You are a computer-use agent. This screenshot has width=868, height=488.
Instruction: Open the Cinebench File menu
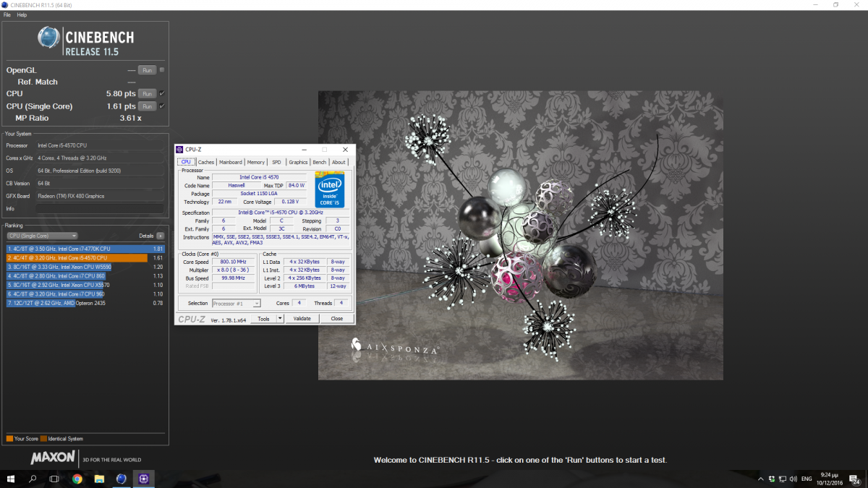click(7, 14)
